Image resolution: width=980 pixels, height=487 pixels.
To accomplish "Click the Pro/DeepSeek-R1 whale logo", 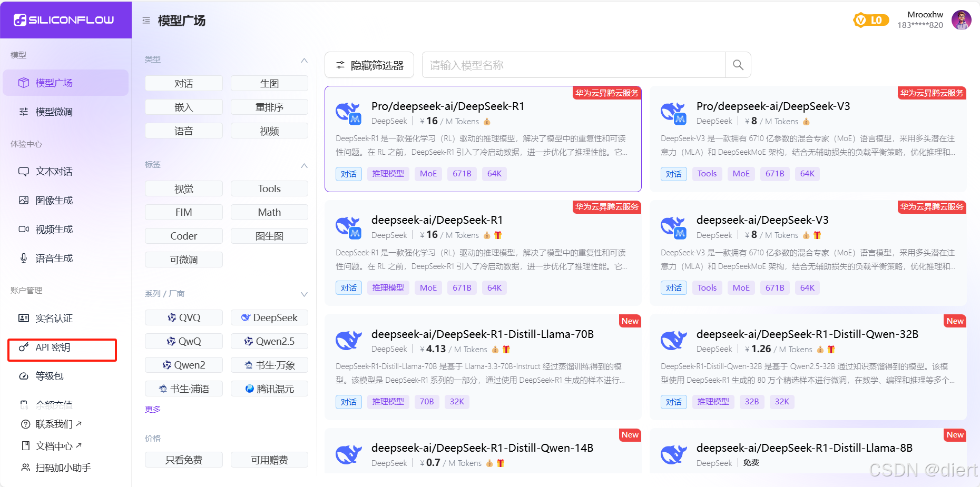I will pos(348,113).
